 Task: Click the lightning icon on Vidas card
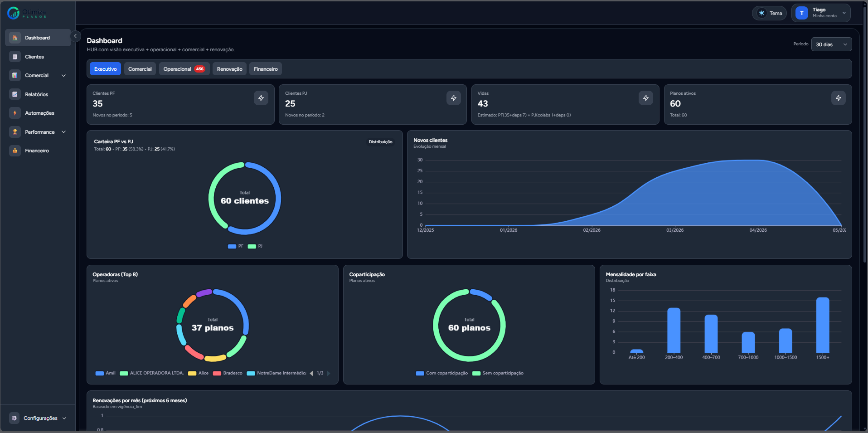click(x=646, y=98)
